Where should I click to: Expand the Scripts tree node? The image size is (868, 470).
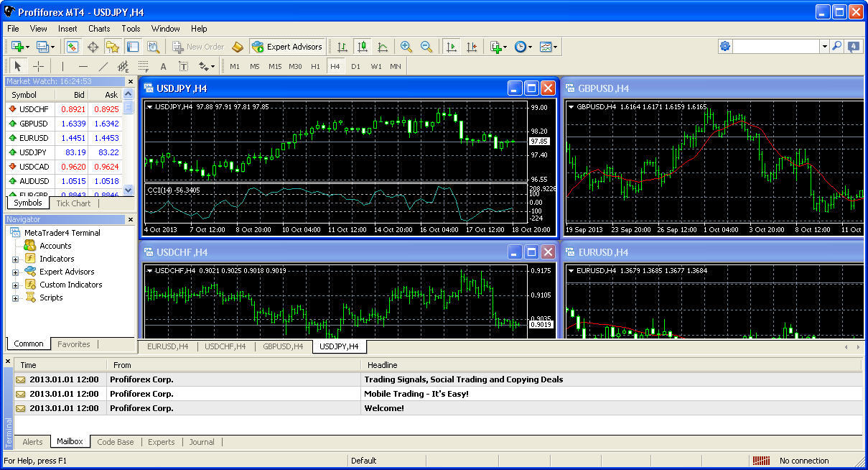[16, 298]
